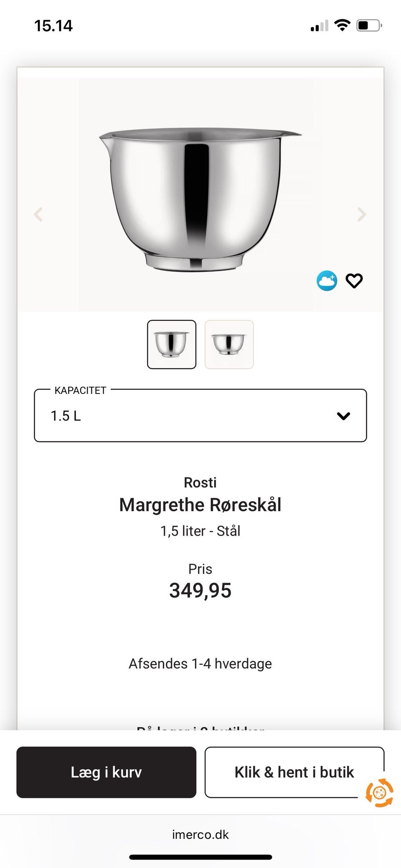Open the orange cookie settings icon
The height and width of the screenshot is (868, 401).
point(379,793)
